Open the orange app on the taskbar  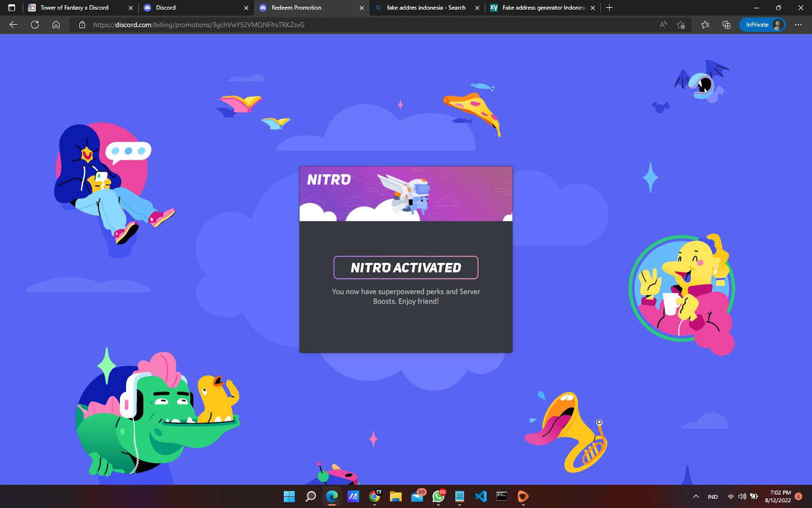pyautogui.click(x=523, y=496)
